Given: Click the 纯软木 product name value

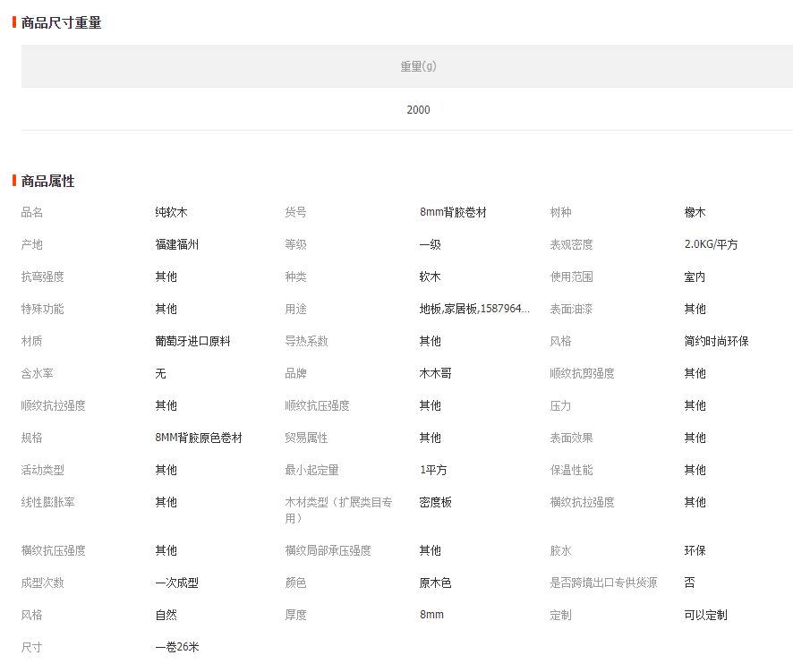Looking at the screenshot, I should (171, 212).
